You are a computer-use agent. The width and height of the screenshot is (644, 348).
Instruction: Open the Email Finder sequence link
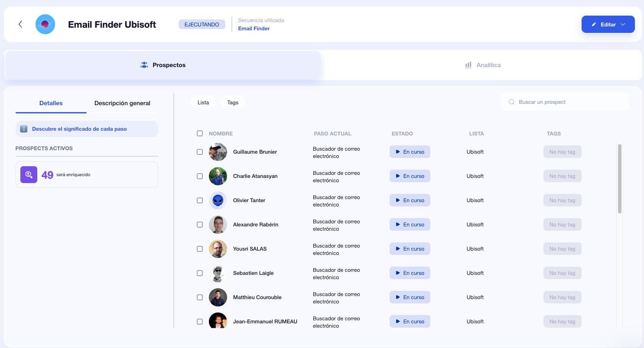click(x=254, y=29)
